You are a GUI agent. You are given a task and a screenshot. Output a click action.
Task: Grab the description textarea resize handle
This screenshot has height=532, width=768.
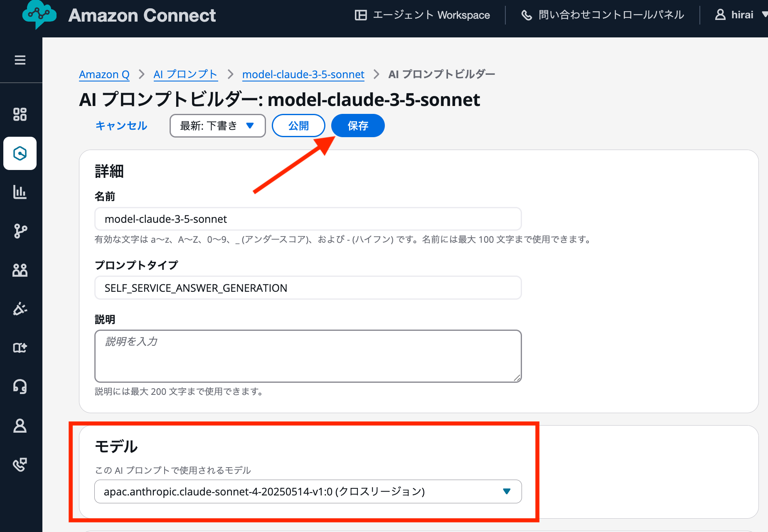click(x=517, y=377)
